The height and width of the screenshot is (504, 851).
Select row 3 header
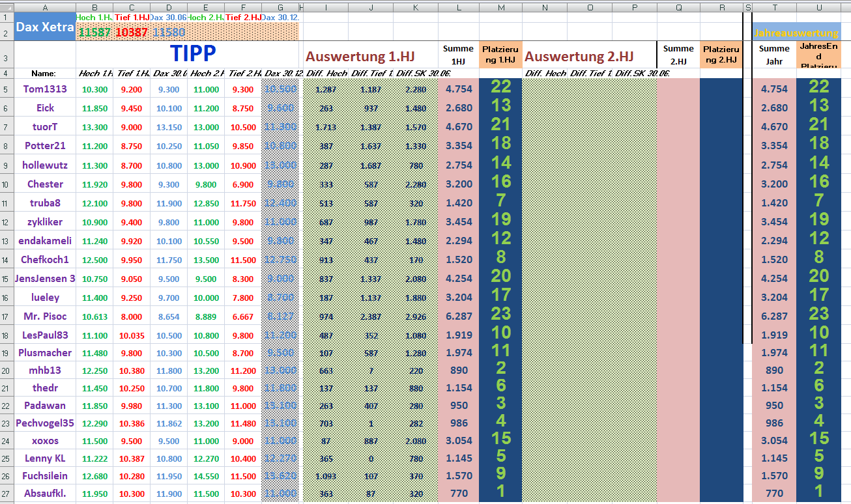point(7,55)
